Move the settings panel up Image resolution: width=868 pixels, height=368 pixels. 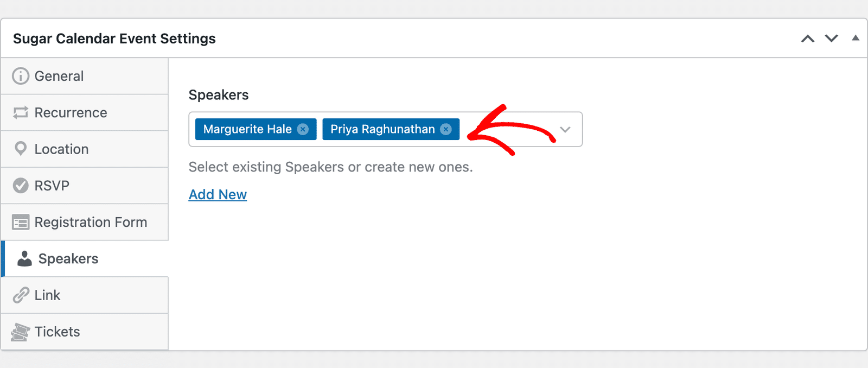(808, 39)
